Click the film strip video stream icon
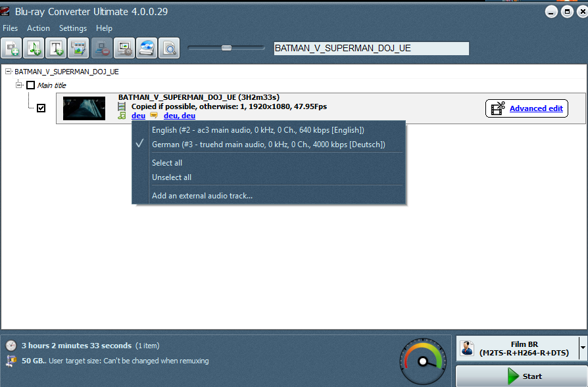The width and height of the screenshot is (588, 387). click(122, 107)
